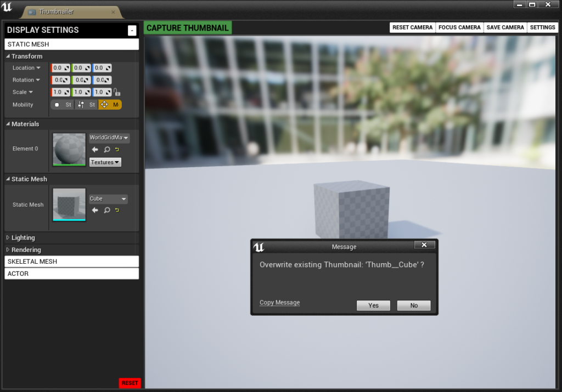562x392 pixels.
Task: Open the WorldGridMaterial dropdown
Action: tap(109, 138)
